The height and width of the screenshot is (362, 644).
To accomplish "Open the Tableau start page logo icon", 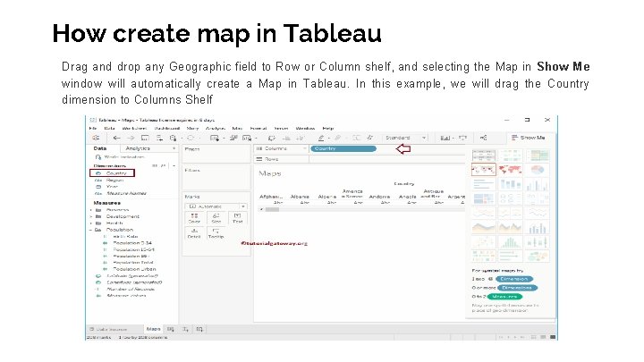I will (x=96, y=138).
